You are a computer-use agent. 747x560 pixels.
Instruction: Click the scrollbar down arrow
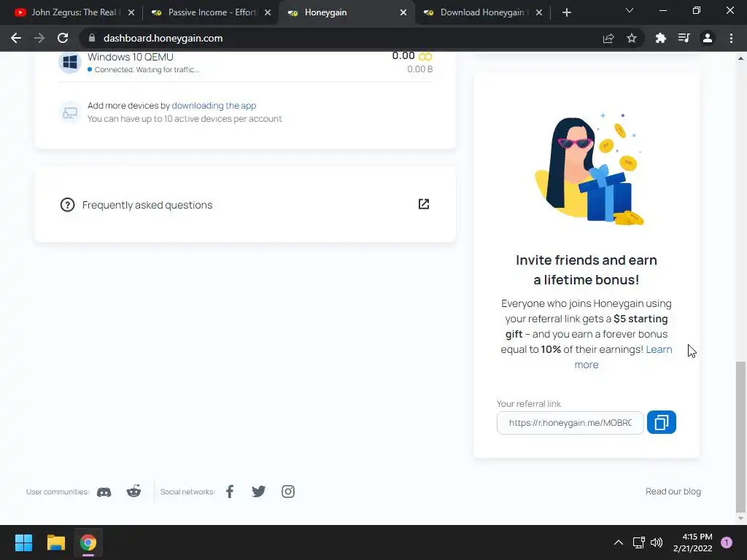point(740,518)
